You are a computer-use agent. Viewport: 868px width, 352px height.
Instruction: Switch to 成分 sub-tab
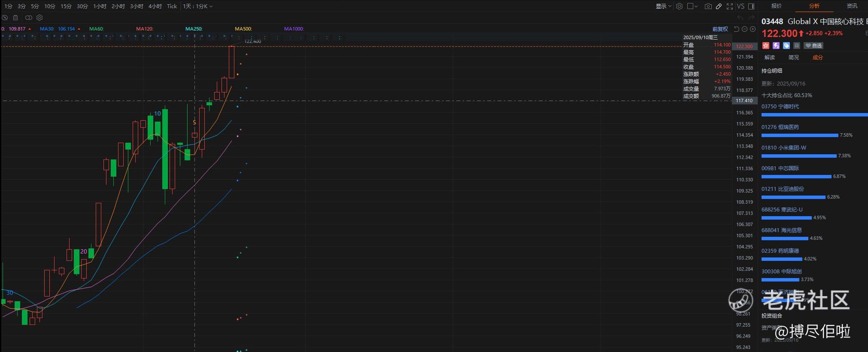(x=818, y=57)
